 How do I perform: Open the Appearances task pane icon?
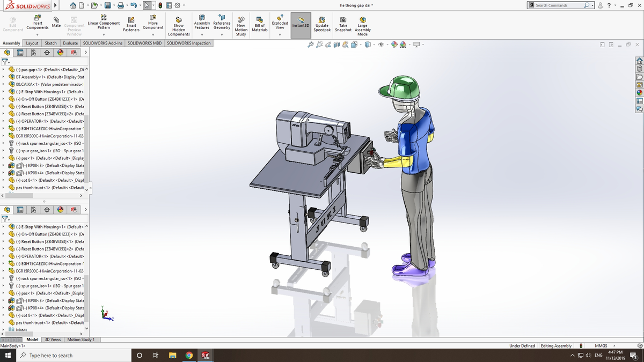(639, 92)
